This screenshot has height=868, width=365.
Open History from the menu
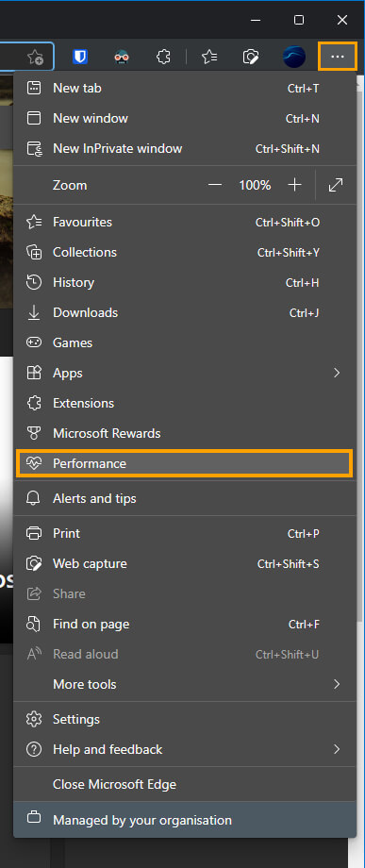tap(185, 282)
